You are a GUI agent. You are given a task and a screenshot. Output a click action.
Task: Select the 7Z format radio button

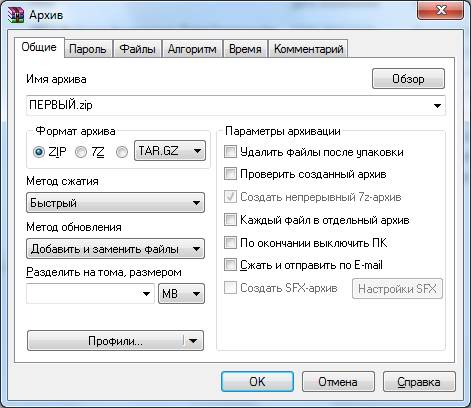coord(81,152)
